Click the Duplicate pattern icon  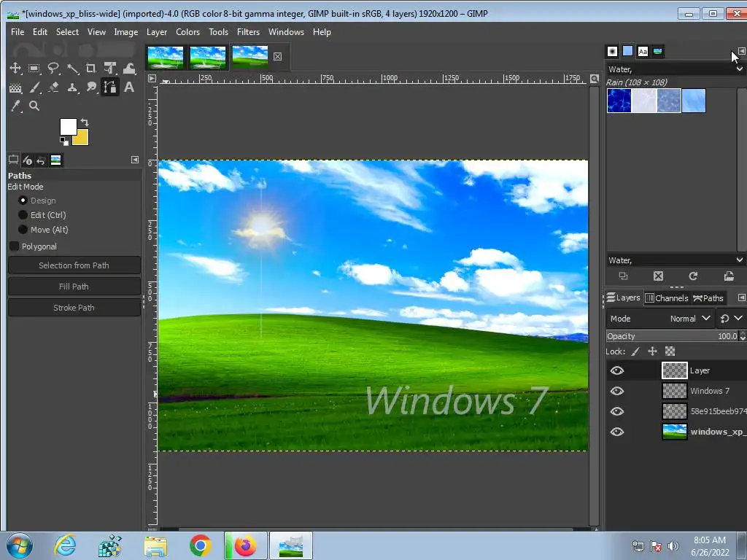pyautogui.click(x=623, y=276)
